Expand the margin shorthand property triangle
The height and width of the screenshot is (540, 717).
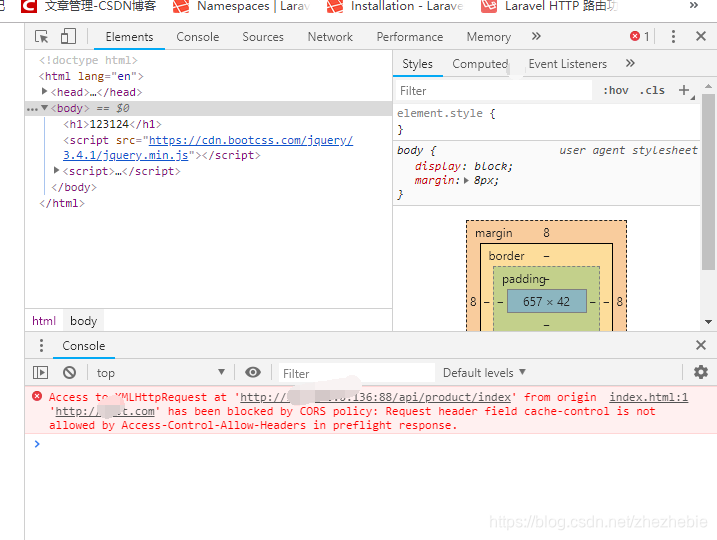466,181
